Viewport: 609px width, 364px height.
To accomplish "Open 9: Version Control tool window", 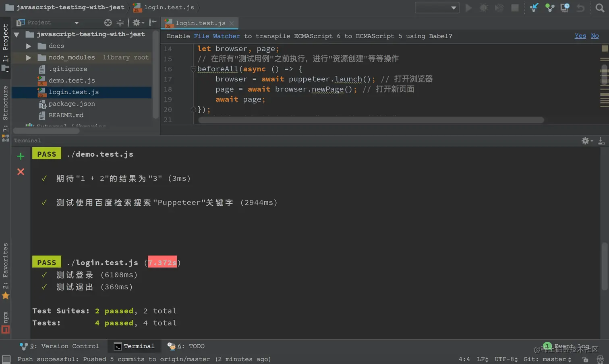I will coord(59,346).
